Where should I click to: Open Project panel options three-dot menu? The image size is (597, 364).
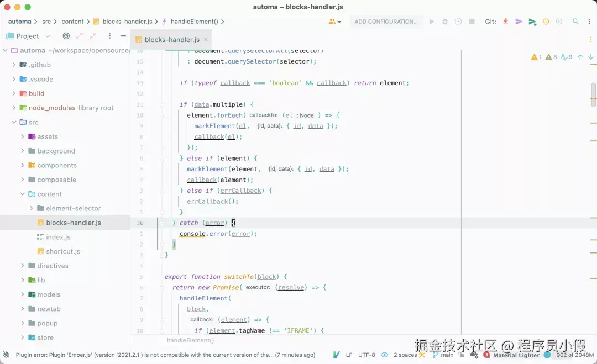point(109,36)
